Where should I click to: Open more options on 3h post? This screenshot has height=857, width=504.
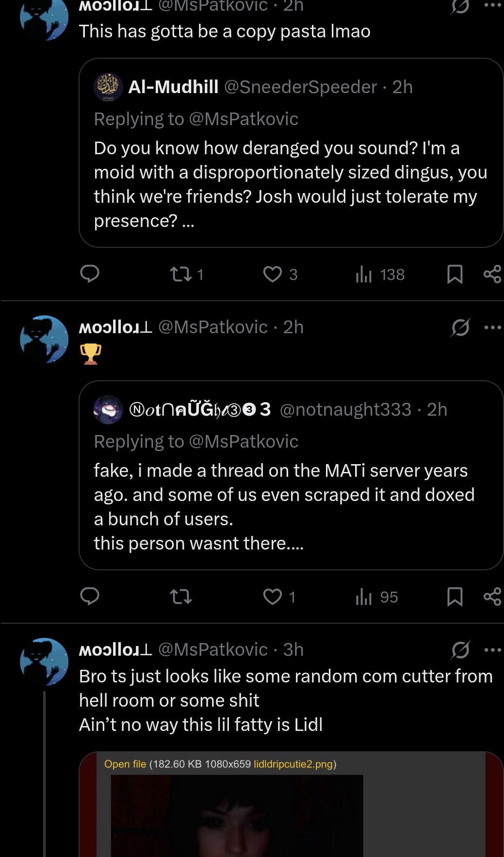pos(492,650)
